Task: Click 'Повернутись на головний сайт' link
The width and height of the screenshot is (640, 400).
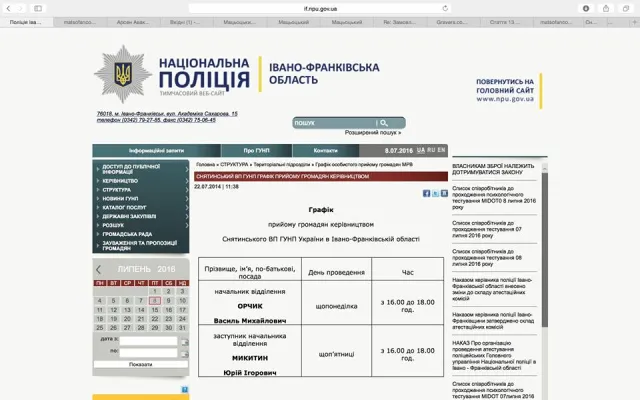Action: 505,90
